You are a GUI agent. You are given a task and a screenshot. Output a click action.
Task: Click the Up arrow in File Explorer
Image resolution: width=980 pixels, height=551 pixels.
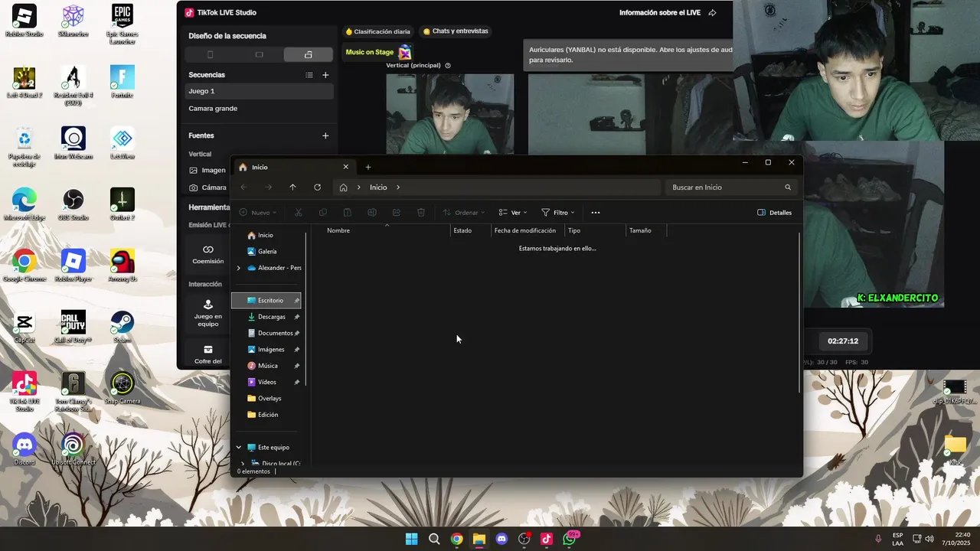(x=292, y=187)
